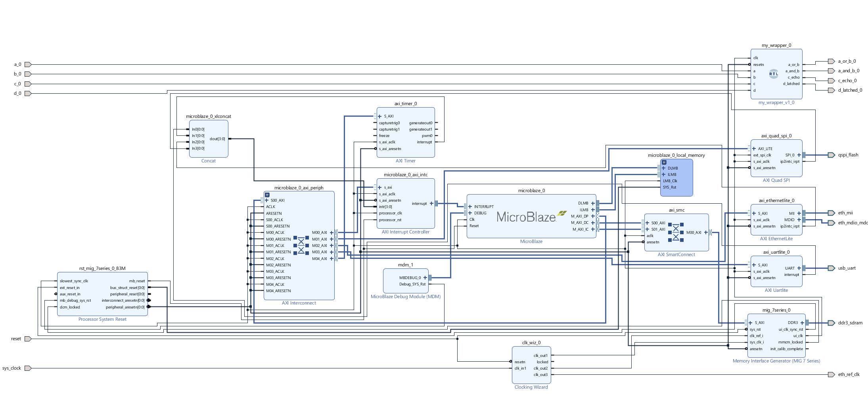This screenshot has height=399, width=868.
Task: Click the AXI Quad SPI label
Action: [776, 180]
